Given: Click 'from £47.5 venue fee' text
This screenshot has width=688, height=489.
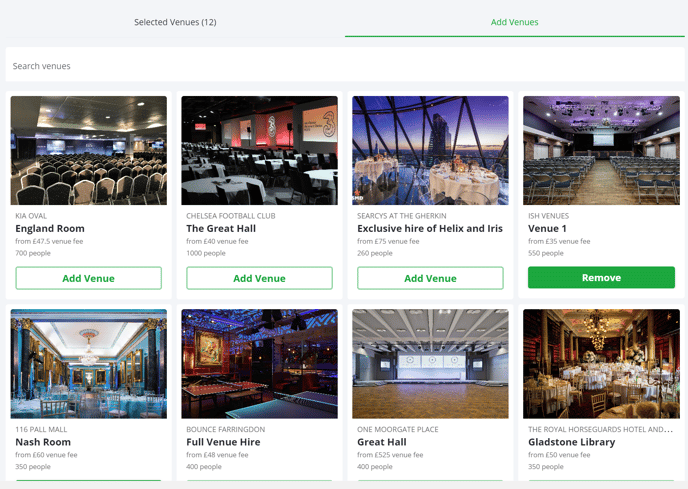Looking at the screenshot, I should [49, 241].
